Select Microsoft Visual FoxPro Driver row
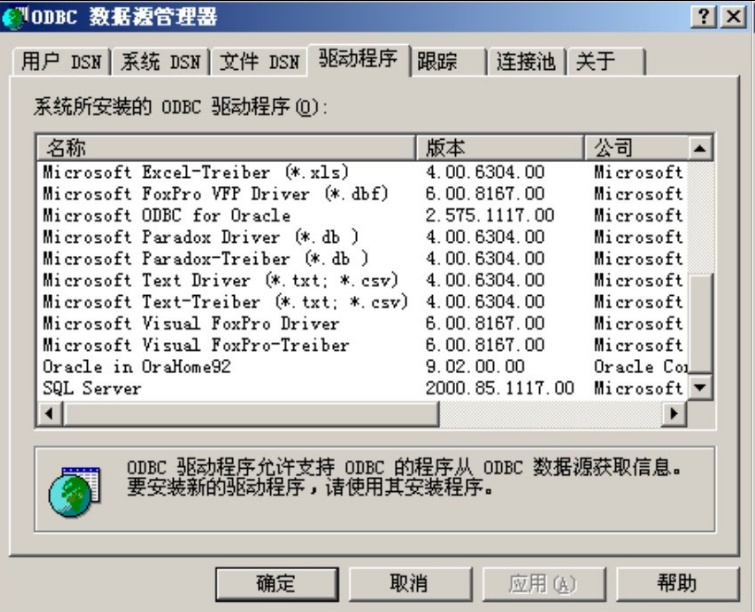Image resolution: width=755 pixels, height=612 pixels. click(x=362, y=323)
